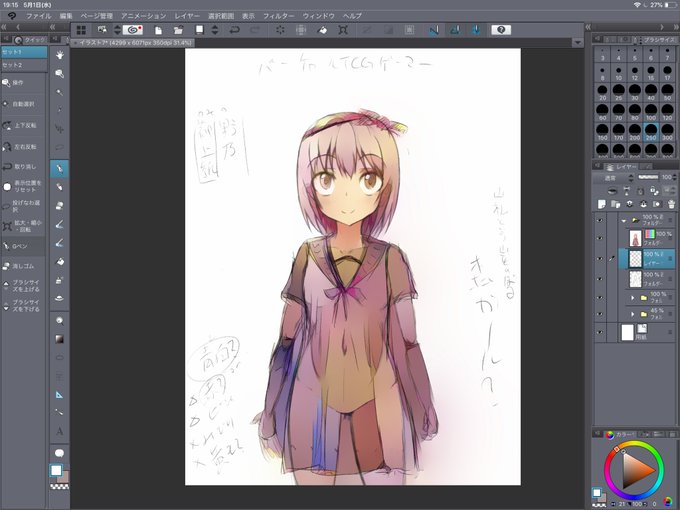Select the hand (move view) tool

point(59,55)
